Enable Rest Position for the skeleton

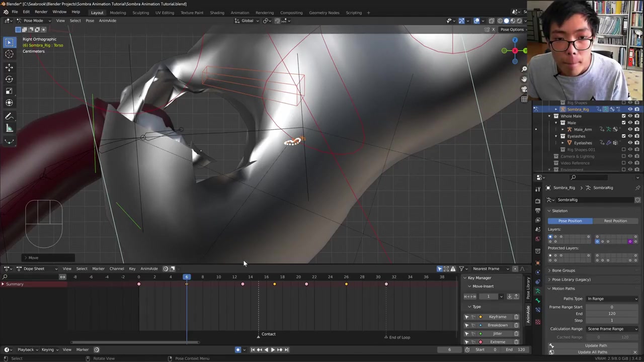click(615, 221)
